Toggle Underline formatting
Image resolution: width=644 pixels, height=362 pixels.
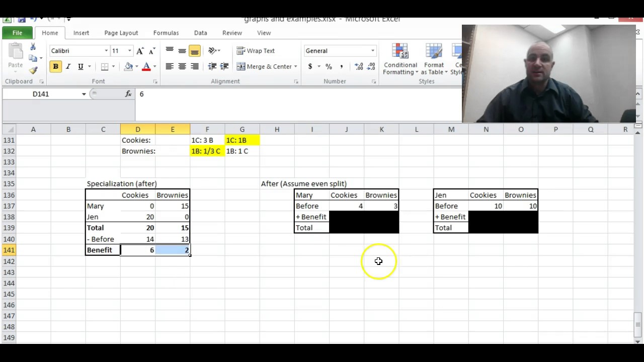click(x=80, y=66)
